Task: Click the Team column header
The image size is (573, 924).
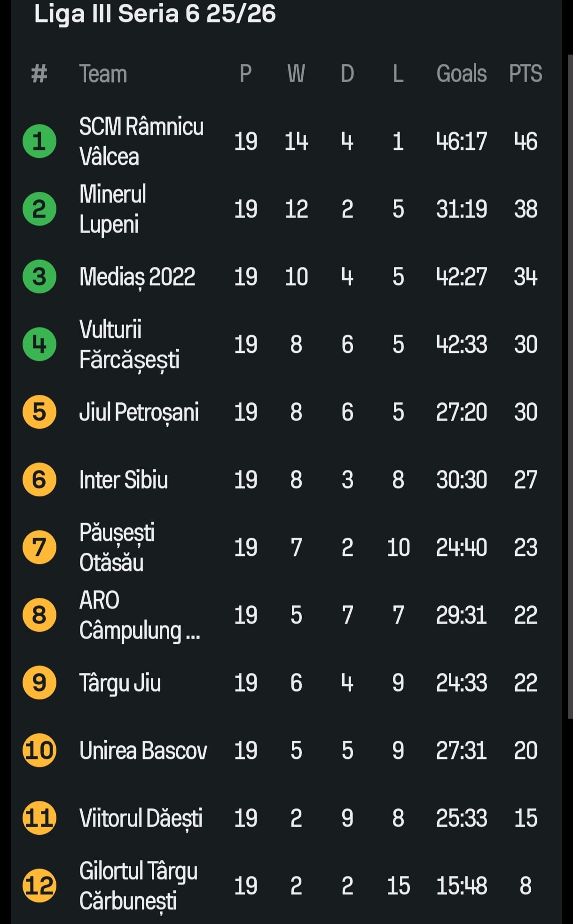Action: (103, 74)
